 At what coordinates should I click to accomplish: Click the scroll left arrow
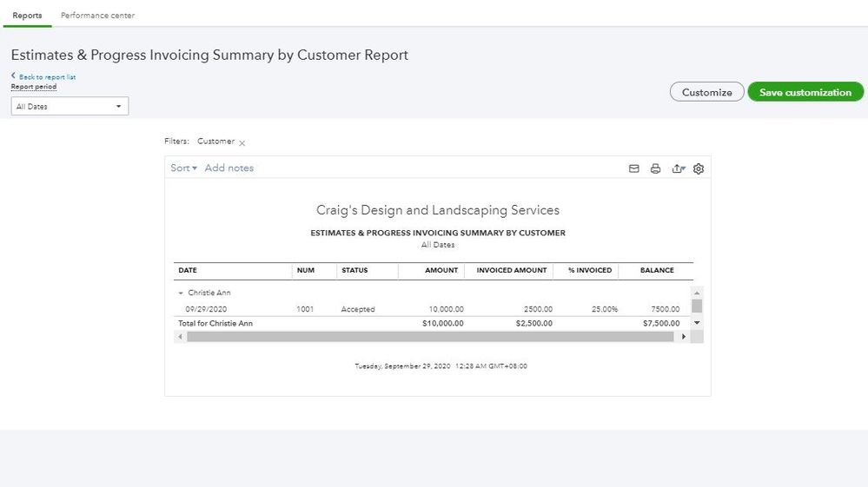click(180, 337)
